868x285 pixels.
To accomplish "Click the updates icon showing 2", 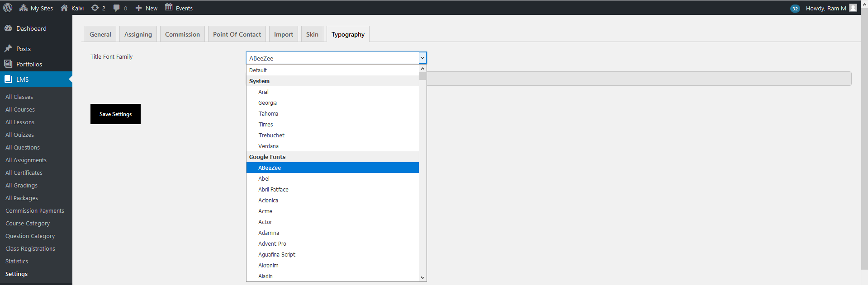I will pyautogui.click(x=98, y=8).
